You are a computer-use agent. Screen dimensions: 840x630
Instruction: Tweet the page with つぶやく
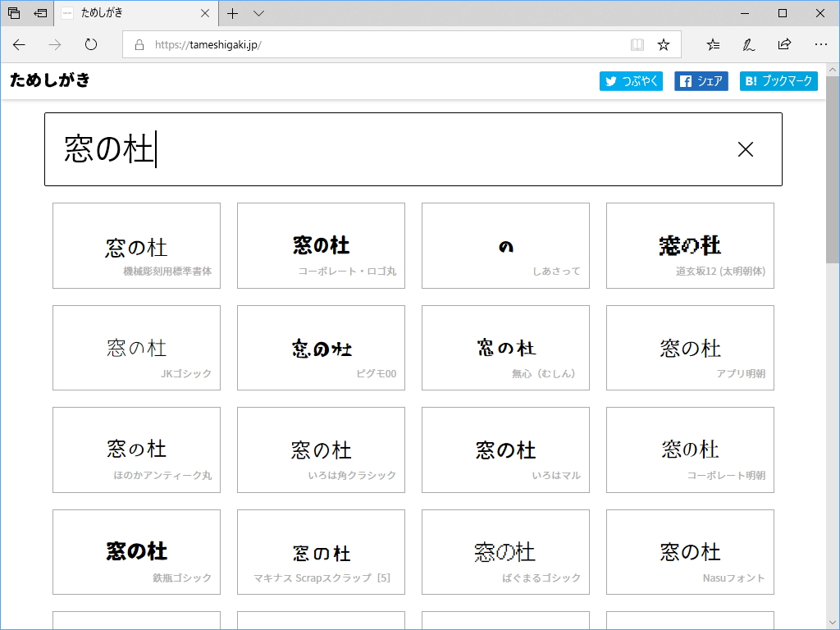(630, 81)
